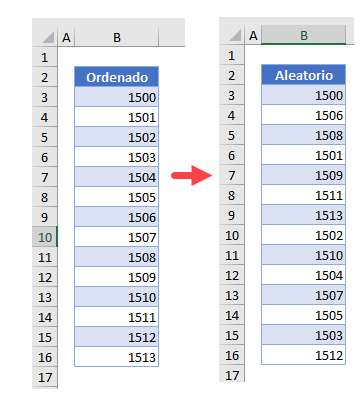The width and height of the screenshot is (363, 412).
Task: Select the cell 1509 under Ordenado
Action: pos(117,277)
